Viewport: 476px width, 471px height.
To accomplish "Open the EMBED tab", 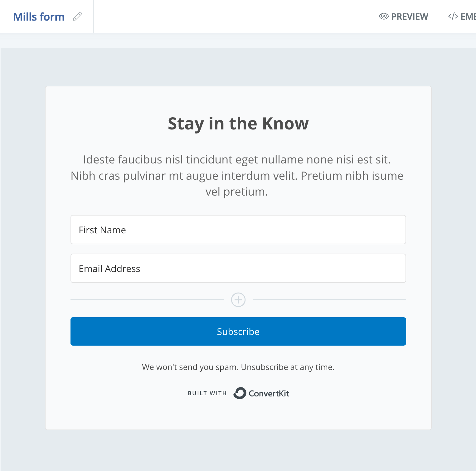I will [x=462, y=16].
